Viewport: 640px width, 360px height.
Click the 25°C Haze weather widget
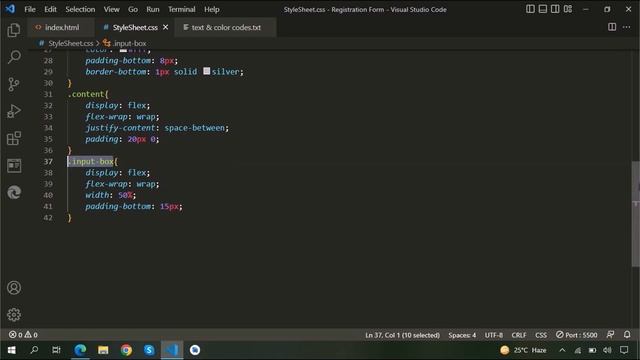(523, 350)
